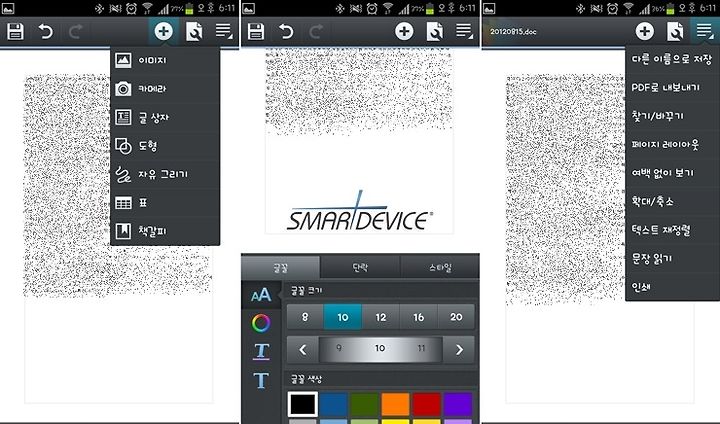Select the underlined T text style icon

point(261,352)
